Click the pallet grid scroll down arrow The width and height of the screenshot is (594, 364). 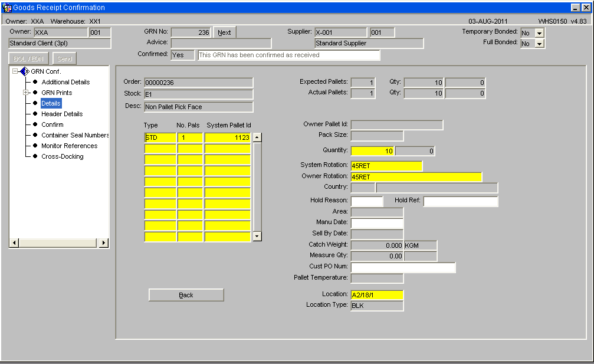pyautogui.click(x=257, y=237)
